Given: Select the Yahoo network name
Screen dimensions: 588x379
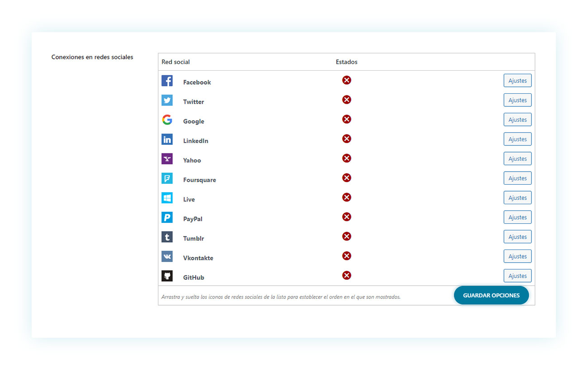Looking at the screenshot, I should point(192,160).
